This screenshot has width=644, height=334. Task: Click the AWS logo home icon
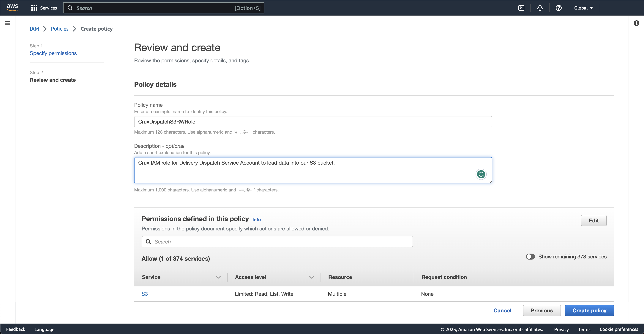pyautogui.click(x=12, y=8)
